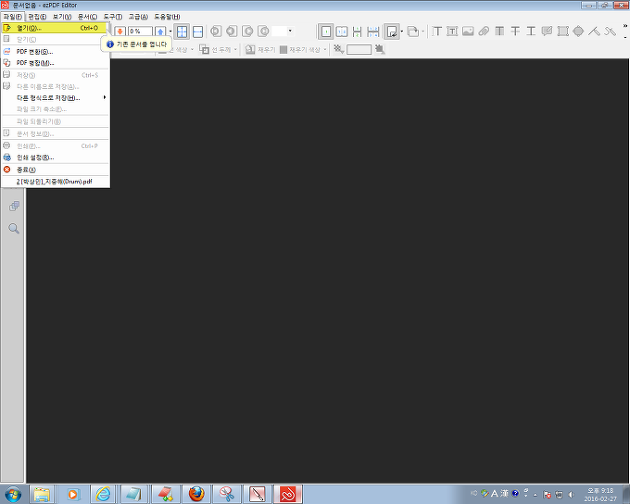Click the zoom out red arrow button
Screen dimensions: 630x504
coord(120,31)
